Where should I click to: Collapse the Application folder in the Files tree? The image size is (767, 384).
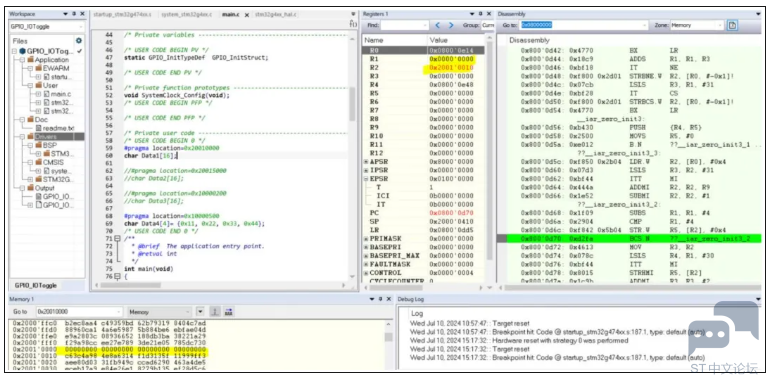[x=22, y=60]
